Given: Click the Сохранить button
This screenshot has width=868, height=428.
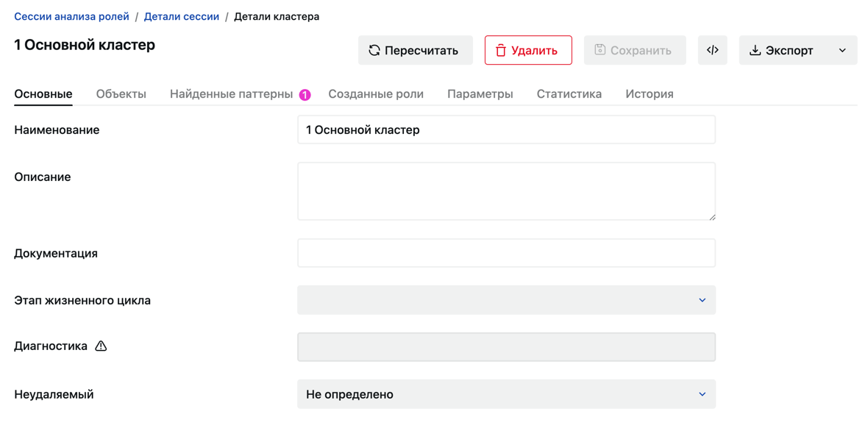Looking at the screenshot, I should [635, 51].
